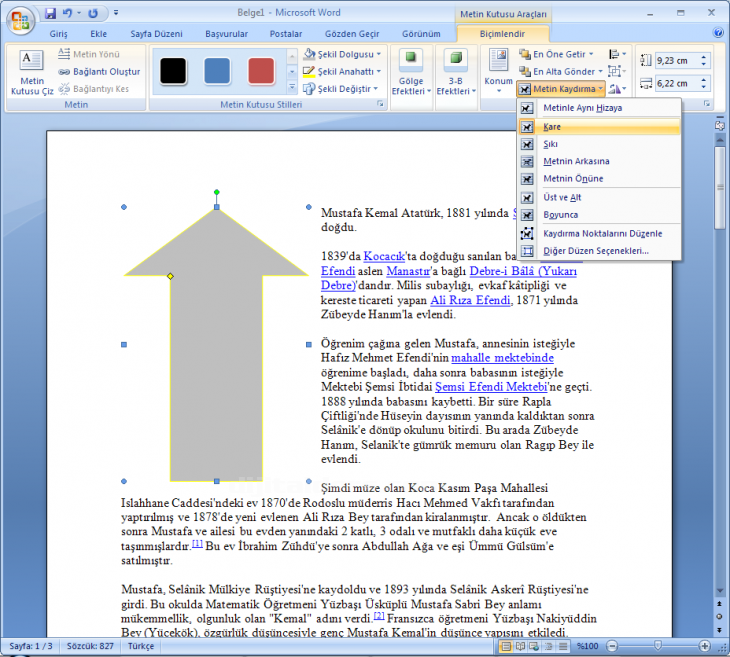Apply the blue text box style
730x657 pixels.
217,71
